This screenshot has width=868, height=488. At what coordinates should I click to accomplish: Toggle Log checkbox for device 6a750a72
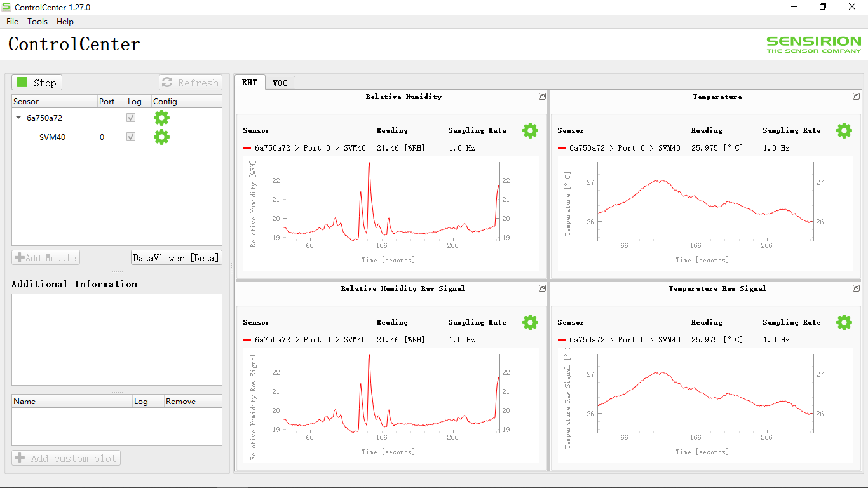point(131,118)
